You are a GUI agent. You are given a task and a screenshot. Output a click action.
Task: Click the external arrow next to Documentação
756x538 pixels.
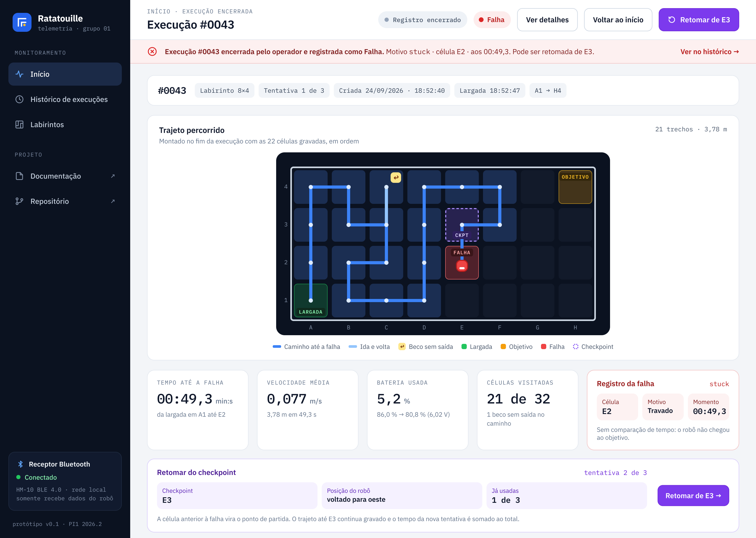point(113,176)
